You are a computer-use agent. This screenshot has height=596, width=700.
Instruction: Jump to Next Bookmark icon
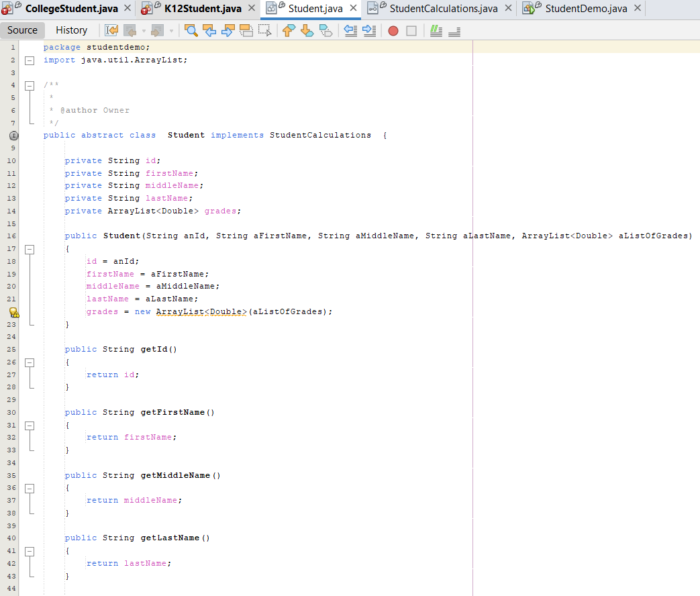click(307, 30)
